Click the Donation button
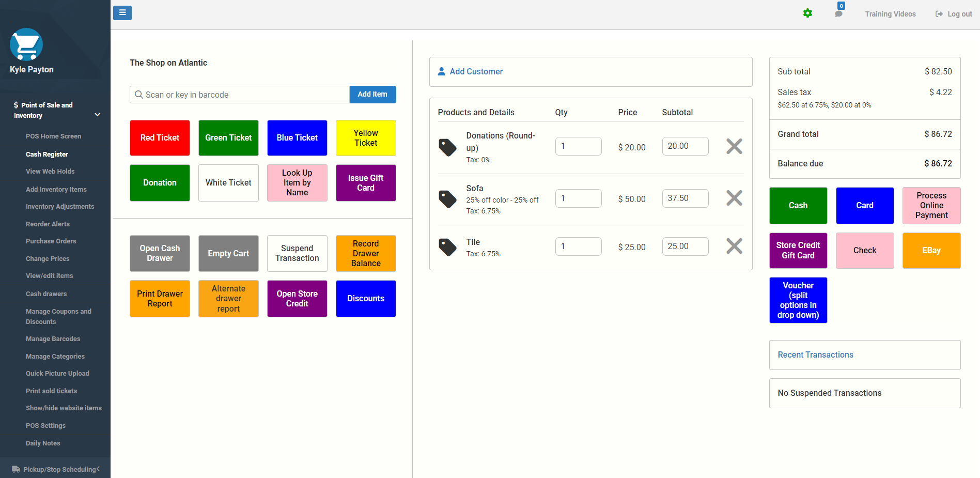 click(x=160, y=183)
